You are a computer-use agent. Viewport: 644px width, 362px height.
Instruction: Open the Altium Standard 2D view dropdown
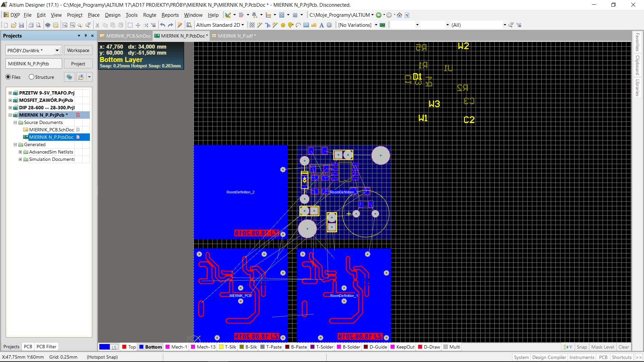[243, 25]
